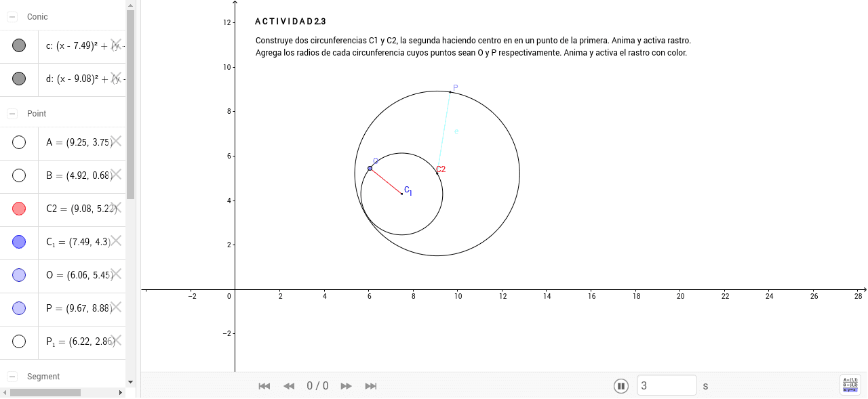Delete conic c with its X icon

pyautogui.click(x=116, y=44)
